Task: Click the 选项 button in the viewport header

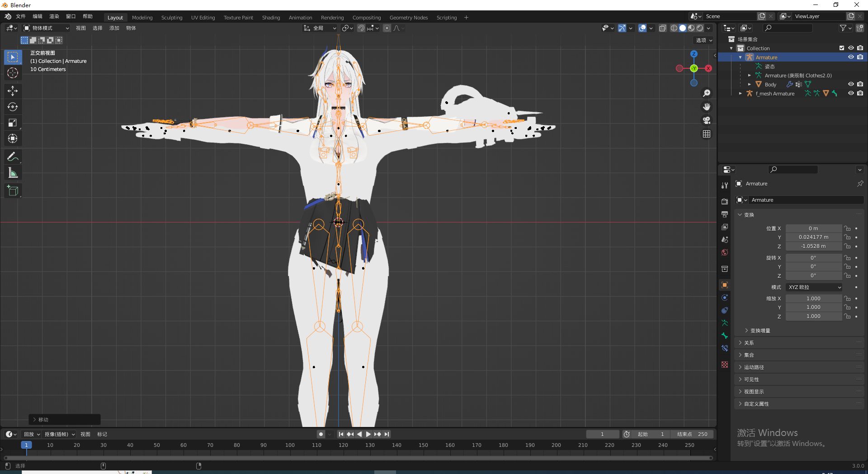Action: 703,40
